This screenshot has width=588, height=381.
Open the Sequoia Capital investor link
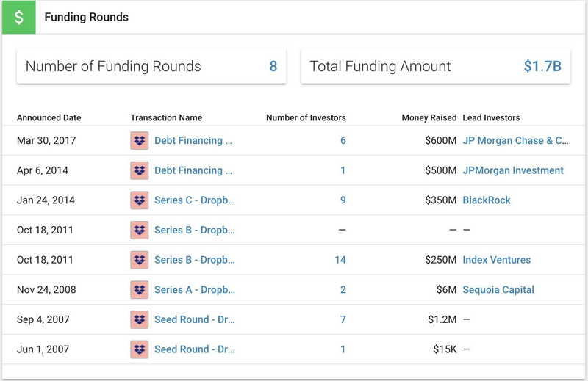coord(498,290)
